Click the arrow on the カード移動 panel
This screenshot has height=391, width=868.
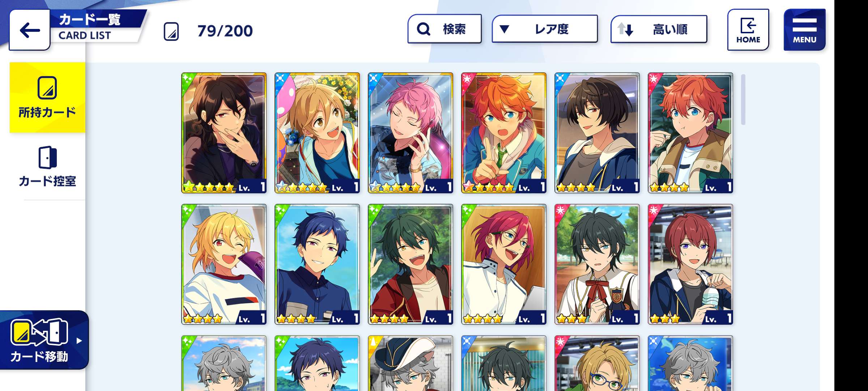coord(79,341)
